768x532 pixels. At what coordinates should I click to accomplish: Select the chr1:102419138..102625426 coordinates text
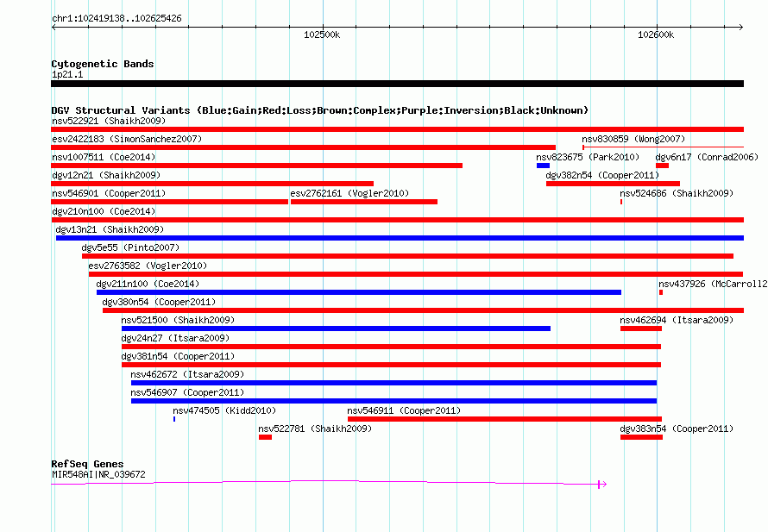[x=116, y=19]
